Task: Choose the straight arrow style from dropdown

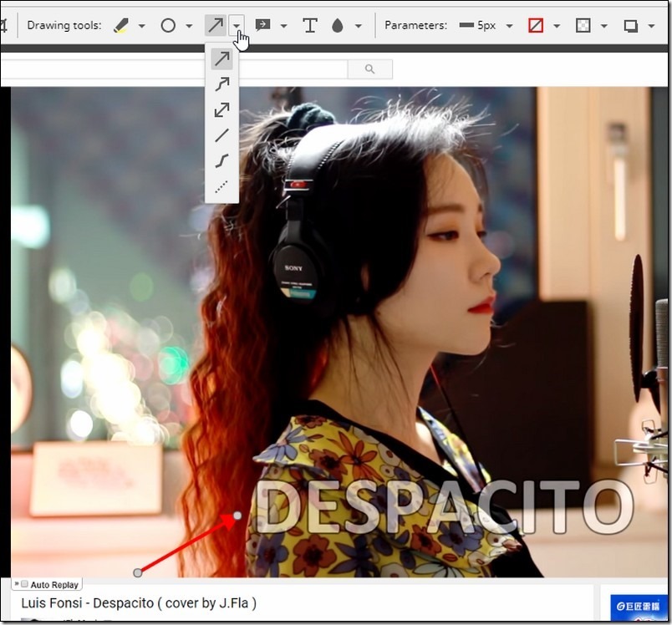Action: point(222,58)
